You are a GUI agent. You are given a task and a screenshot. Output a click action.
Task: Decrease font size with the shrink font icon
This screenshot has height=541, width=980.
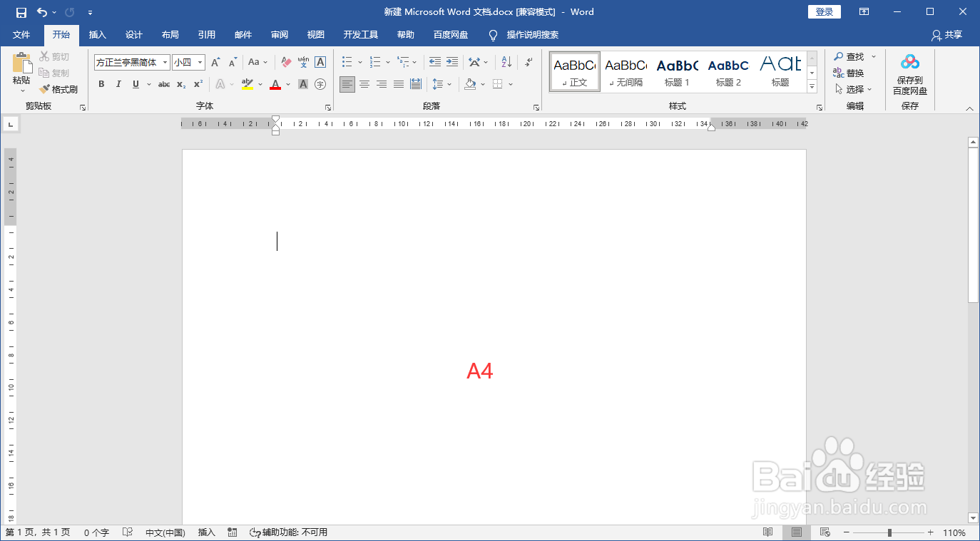pos(233,63)
